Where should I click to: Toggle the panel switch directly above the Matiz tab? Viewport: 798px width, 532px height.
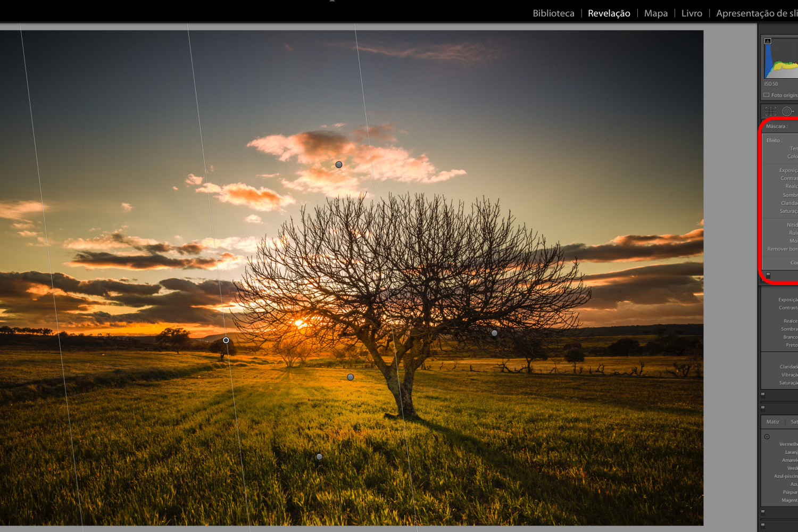pyautogui.click(x=763, y=408)
